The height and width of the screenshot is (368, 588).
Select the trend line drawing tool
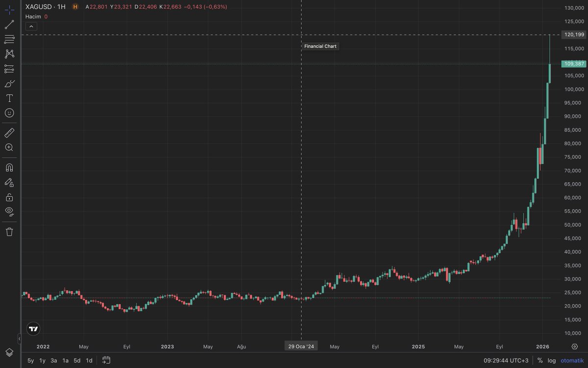tap(9, 24)
